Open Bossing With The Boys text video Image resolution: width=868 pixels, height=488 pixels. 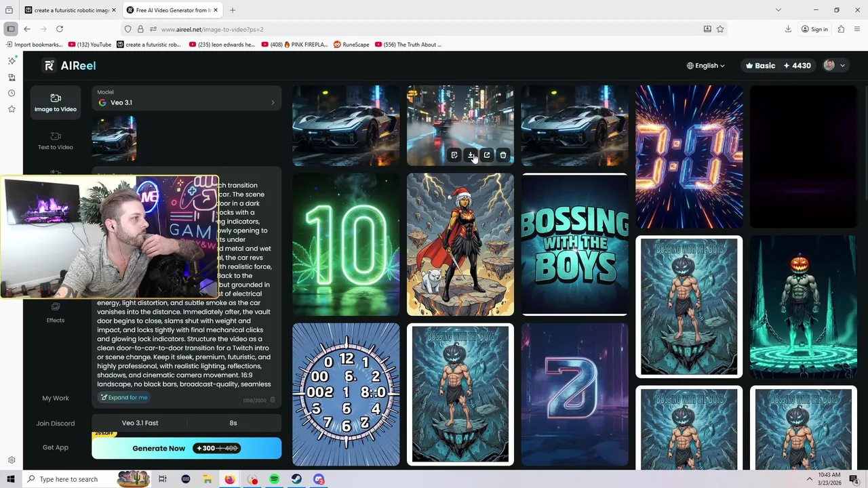[x=574, y=244]
